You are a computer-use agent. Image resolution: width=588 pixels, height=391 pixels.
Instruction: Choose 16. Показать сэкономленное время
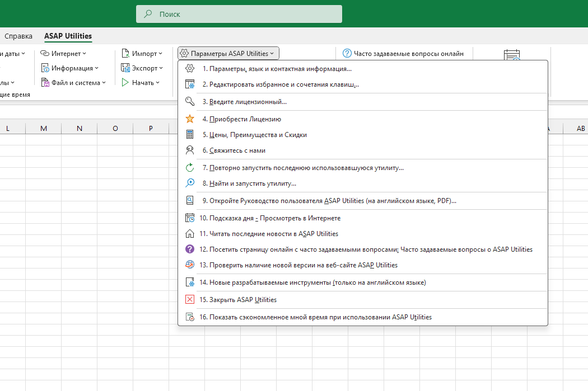(x=363, y=317)
